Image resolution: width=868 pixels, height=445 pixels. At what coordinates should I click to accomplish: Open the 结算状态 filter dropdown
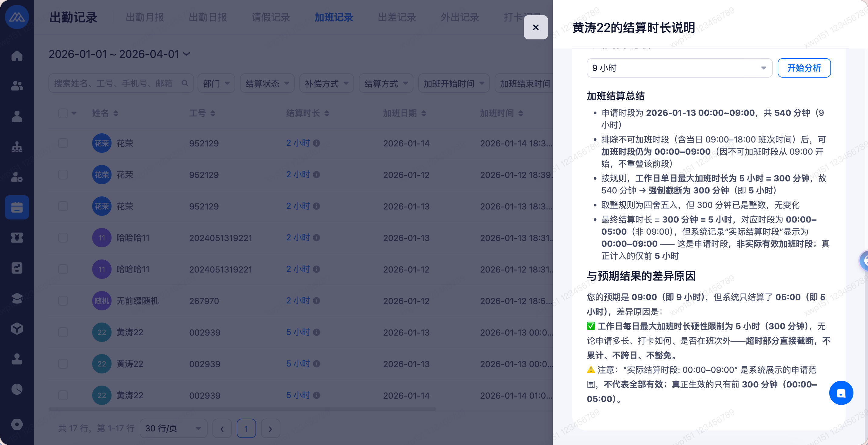click(267, 83)
